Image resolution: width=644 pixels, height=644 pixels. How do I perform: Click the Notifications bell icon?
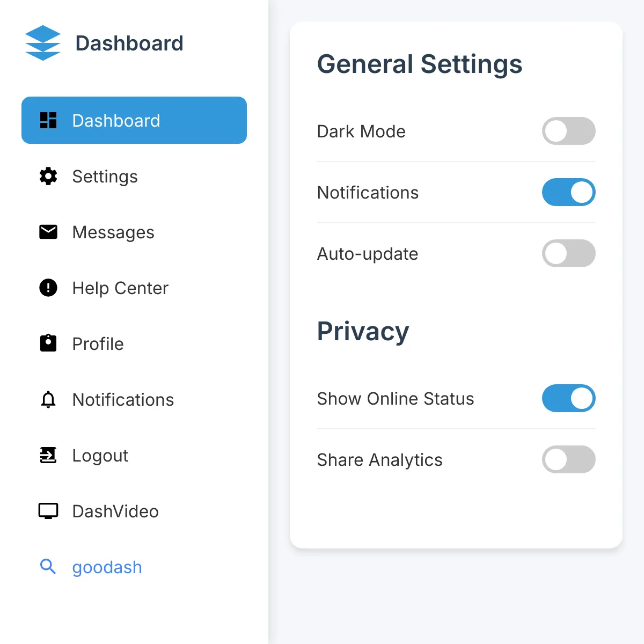(48, 399)
